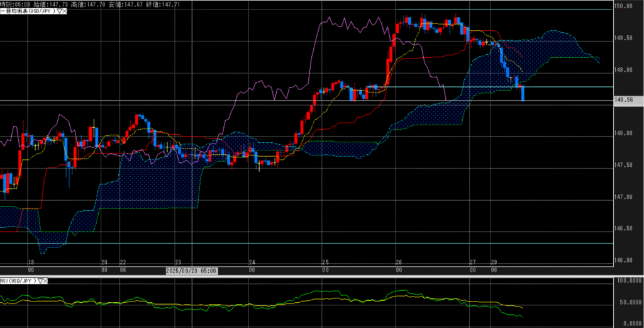Click the date label 26 on time axis

pos(399,262)
